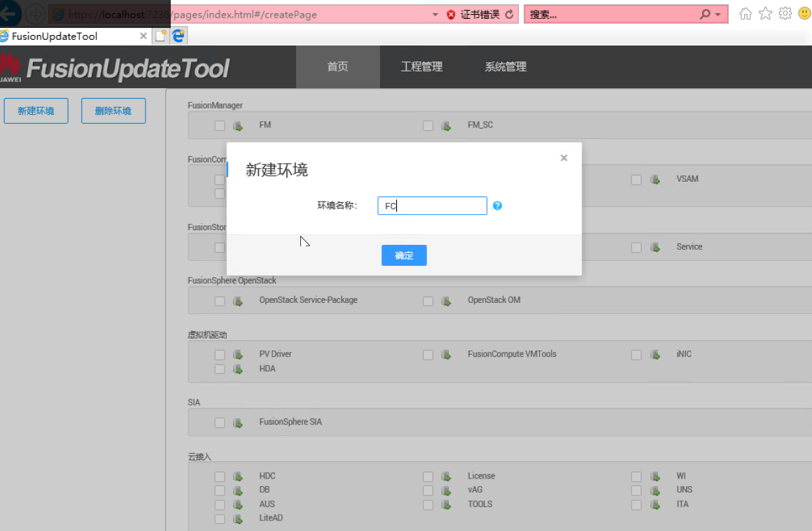Close the FusionUpdateTool browser tab

click(143, 36)
